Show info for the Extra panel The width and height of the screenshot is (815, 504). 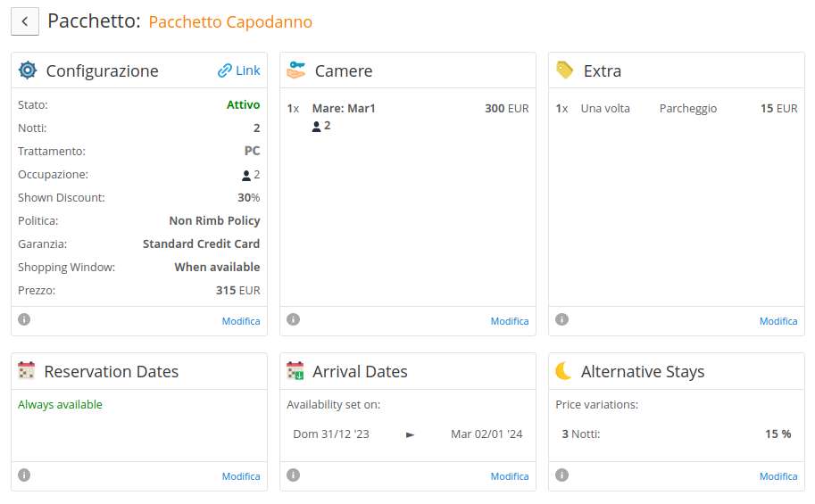(561, 319)
